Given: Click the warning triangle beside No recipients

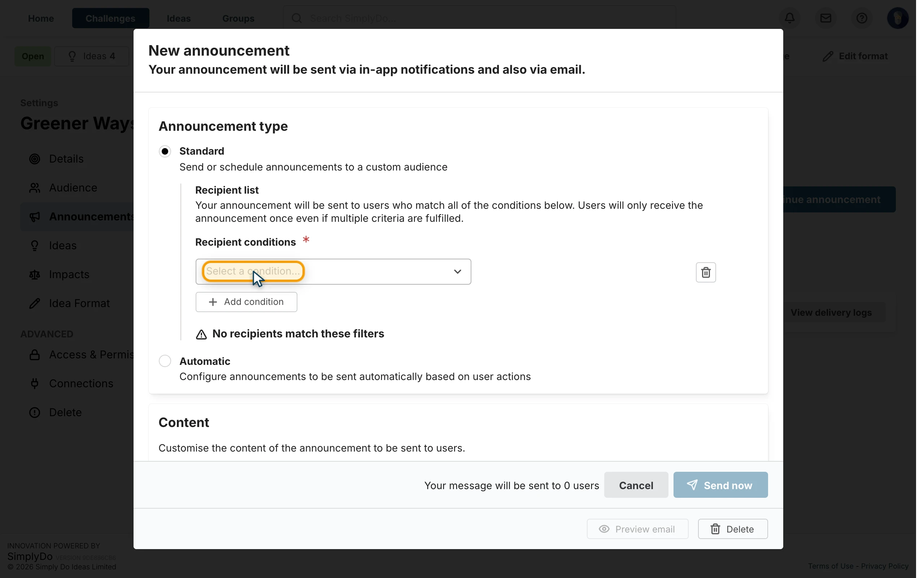Looking at the screenshot, I should coord(201,335).
